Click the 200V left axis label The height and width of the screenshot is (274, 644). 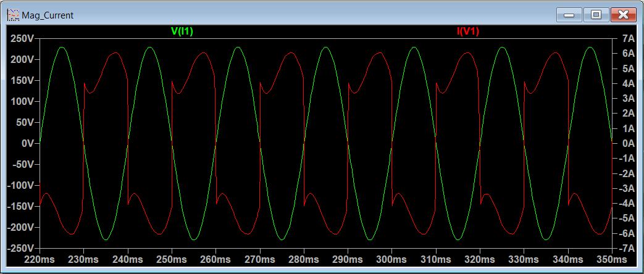point(23,60)
